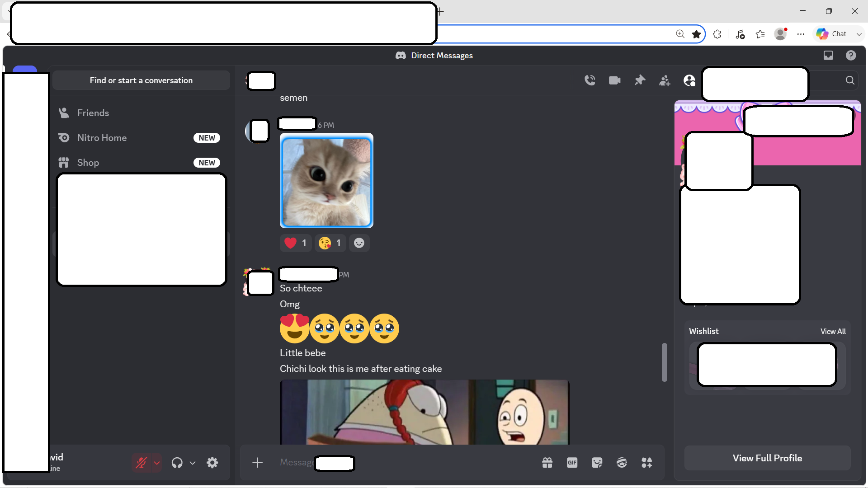The width and height of the screenshot is (868, 488).
Task: Open pinned messages
Action: coord(640,80)
